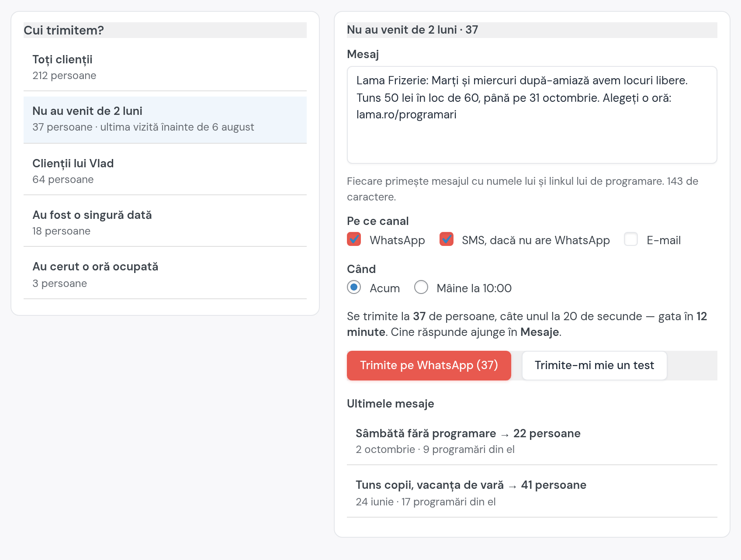Click inside the Mesaj text area

pyautogui.click(x=532, y=115)
